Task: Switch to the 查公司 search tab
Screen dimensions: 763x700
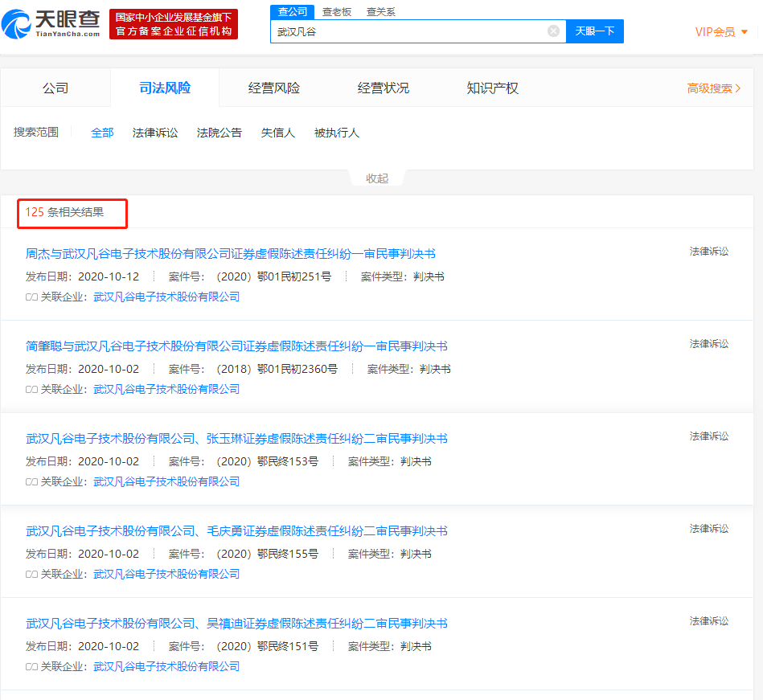Action: (x=293, y=12)
